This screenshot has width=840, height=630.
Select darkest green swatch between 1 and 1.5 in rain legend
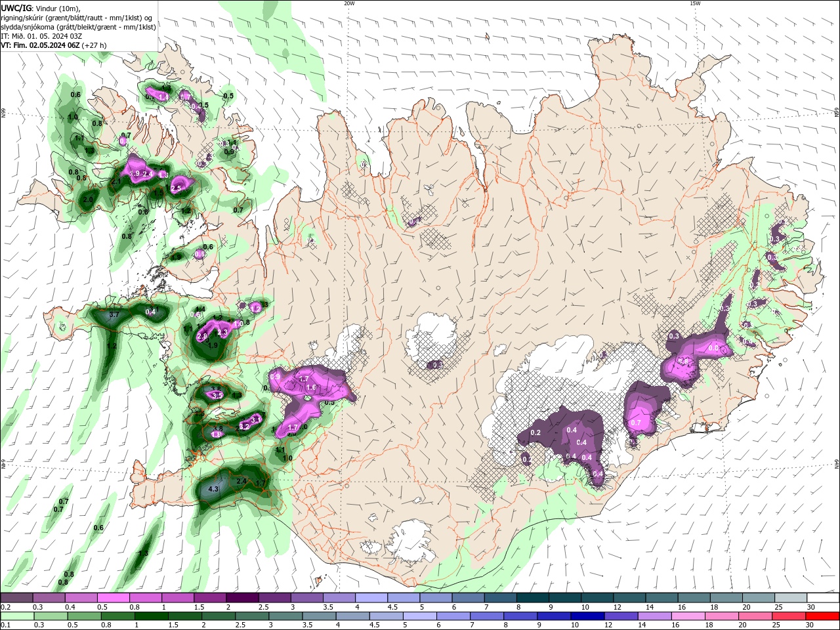[x=151, y=616]
